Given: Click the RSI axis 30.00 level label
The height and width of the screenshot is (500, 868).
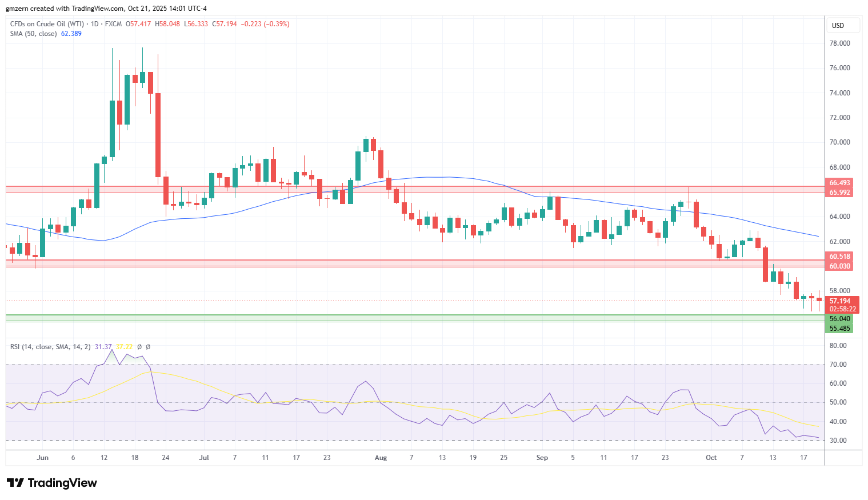Looking at the screenshot, I should point(838,441).
